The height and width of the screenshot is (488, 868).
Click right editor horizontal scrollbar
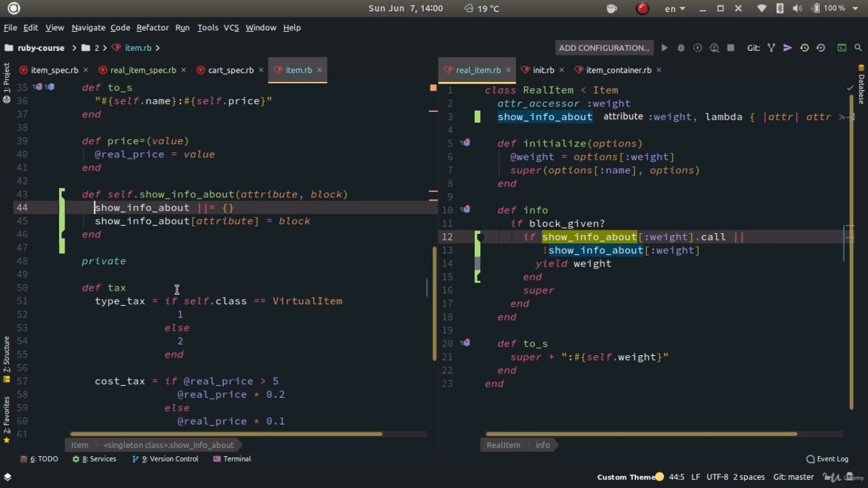point(642,434)
